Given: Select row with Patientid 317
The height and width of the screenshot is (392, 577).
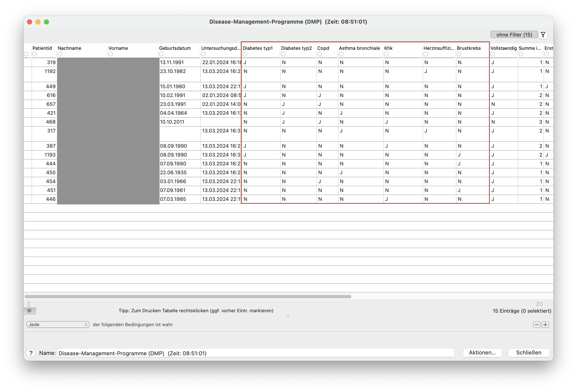Looking at the screenshot, I should click(x=288, y=134).
